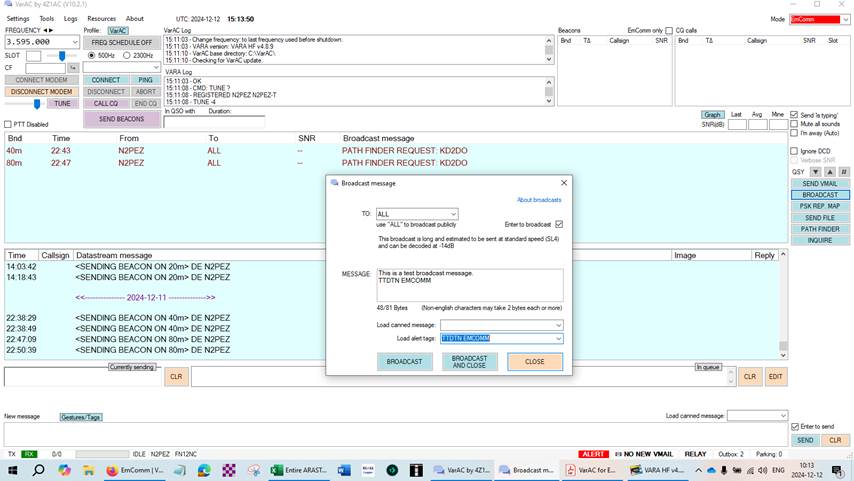Open Microsoft Word from taskbar
854x481 pixels.
point(344,470)
